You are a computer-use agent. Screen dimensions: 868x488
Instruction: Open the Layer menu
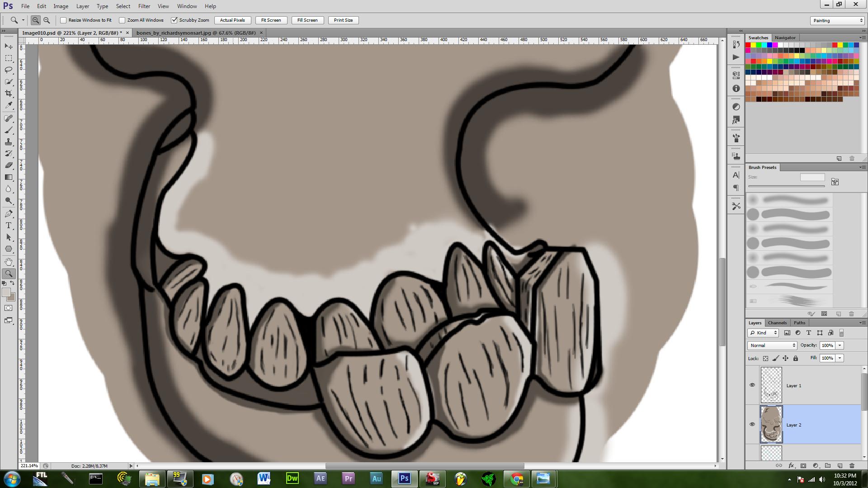tap(83, 6)
